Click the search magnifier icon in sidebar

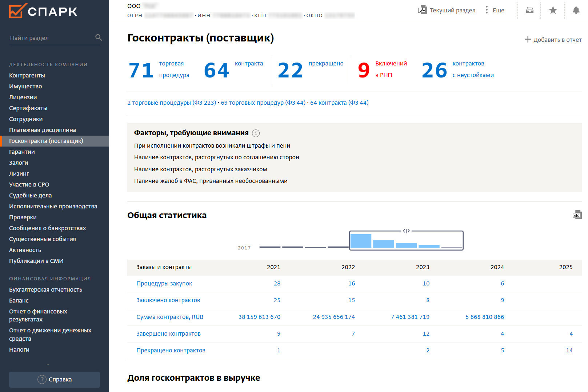[x=98, y=37]
